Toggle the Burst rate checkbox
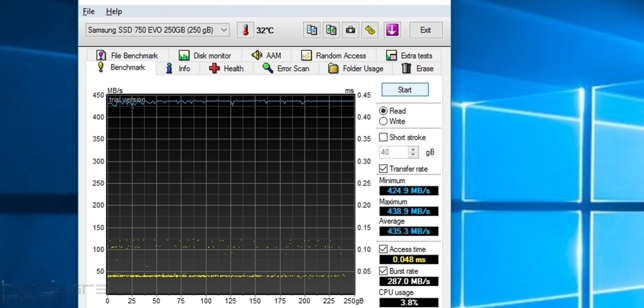This screenshot has width=644, height=308. 383,271
